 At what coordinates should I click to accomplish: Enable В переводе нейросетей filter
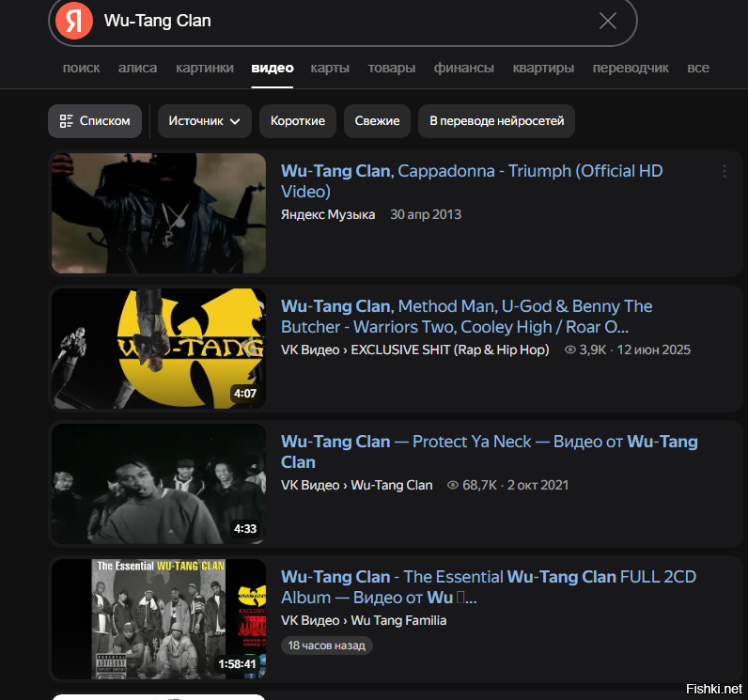496,121
